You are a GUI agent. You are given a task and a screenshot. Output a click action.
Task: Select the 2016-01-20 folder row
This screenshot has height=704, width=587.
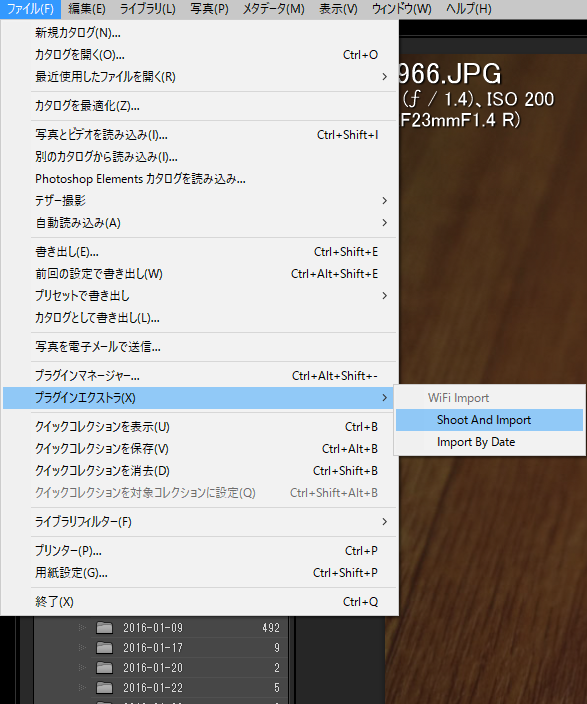[x=161, y=668]
